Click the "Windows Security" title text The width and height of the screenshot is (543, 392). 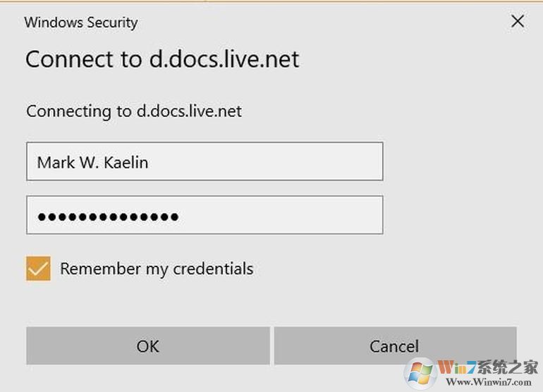(80, 22)
